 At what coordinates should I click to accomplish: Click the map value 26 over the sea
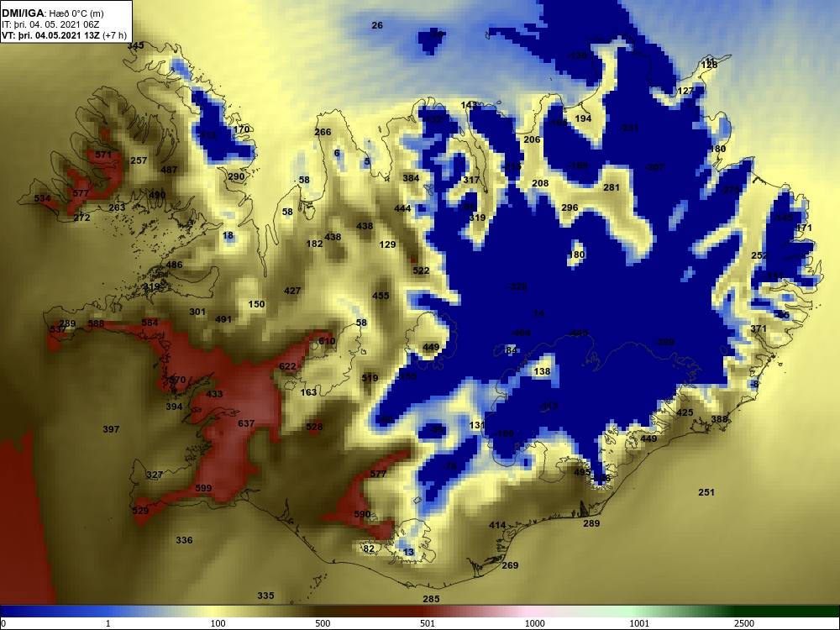(x=377, y=25)
